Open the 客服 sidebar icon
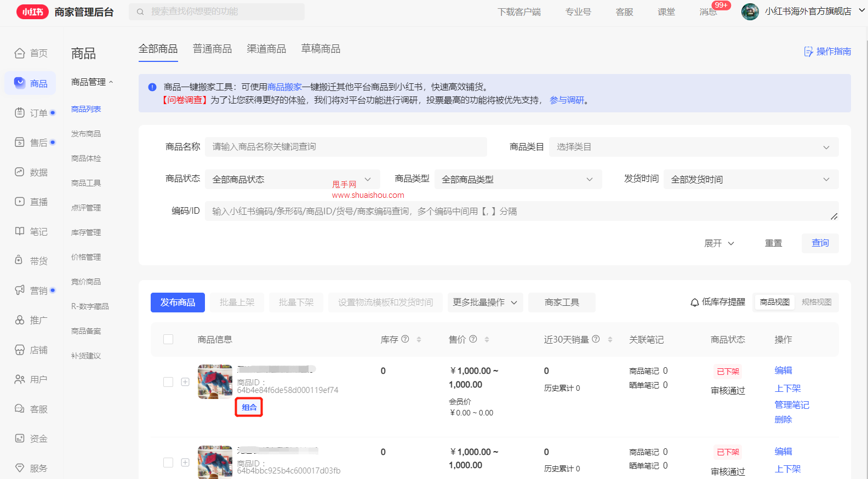 (x=20, y=408)
